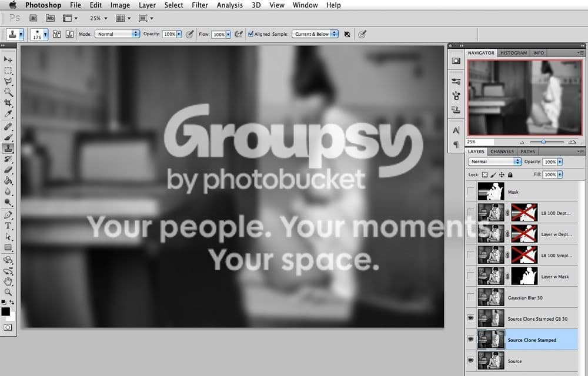
Task: Toggle lock transparent pixels
Action: pos(485,174)
